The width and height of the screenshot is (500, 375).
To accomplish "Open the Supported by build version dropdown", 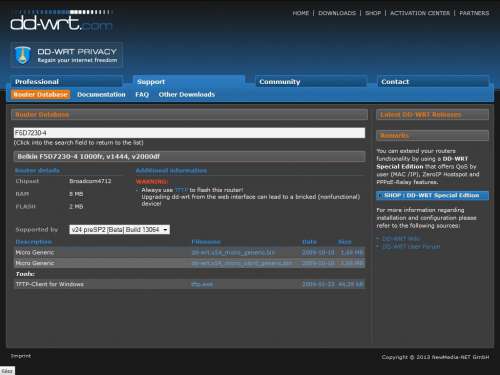I will point(119,230).
